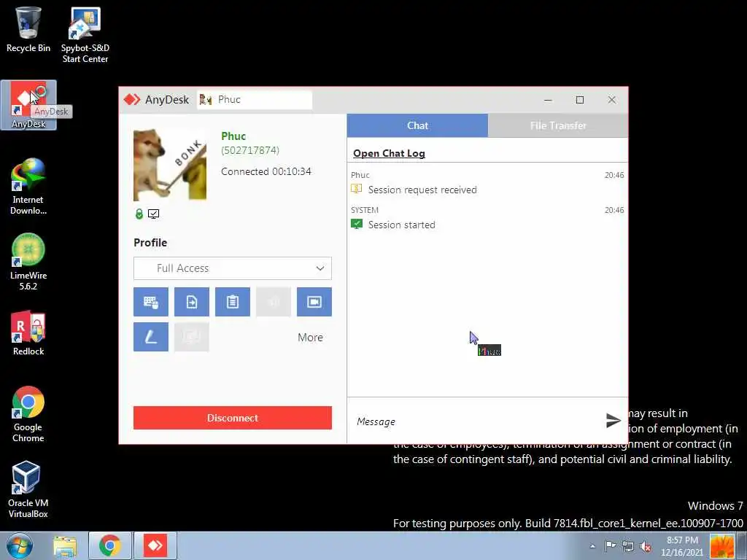Toggle keyboard and mouse control permission
Screen dimensions: 747x560
pyautogui.click(x=150, y=302)
